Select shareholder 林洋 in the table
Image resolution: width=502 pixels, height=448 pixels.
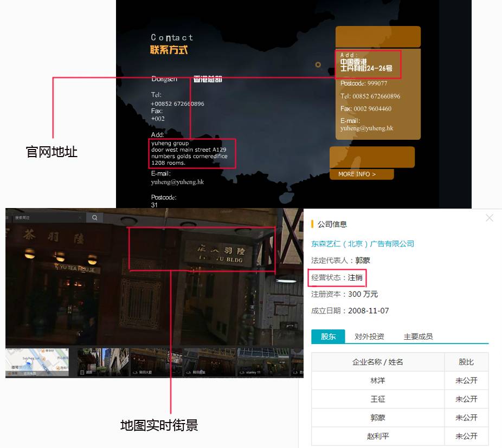pos(377,381)
